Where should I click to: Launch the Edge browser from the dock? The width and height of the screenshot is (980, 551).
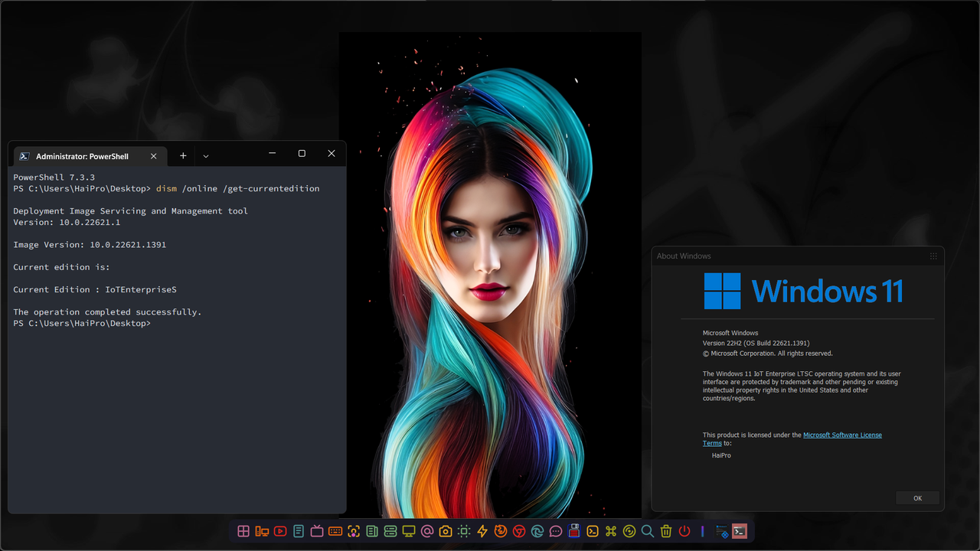point(537,530)
